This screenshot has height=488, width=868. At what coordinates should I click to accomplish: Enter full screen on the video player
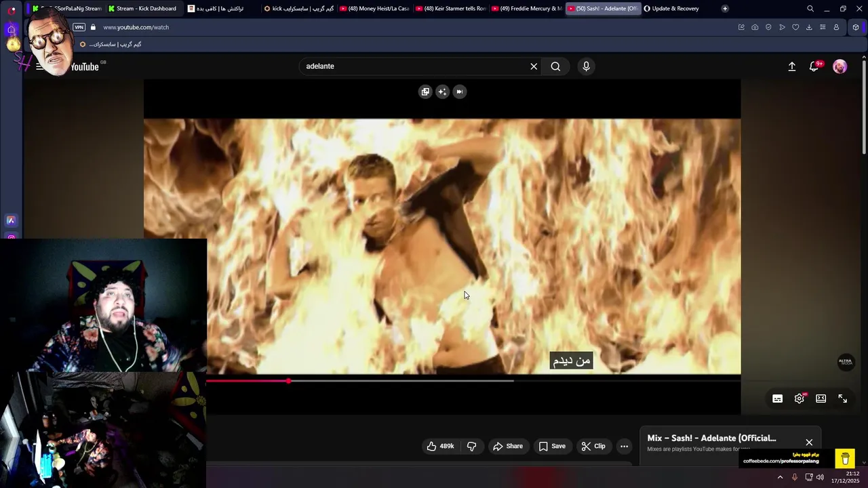(x=843, y=399)
